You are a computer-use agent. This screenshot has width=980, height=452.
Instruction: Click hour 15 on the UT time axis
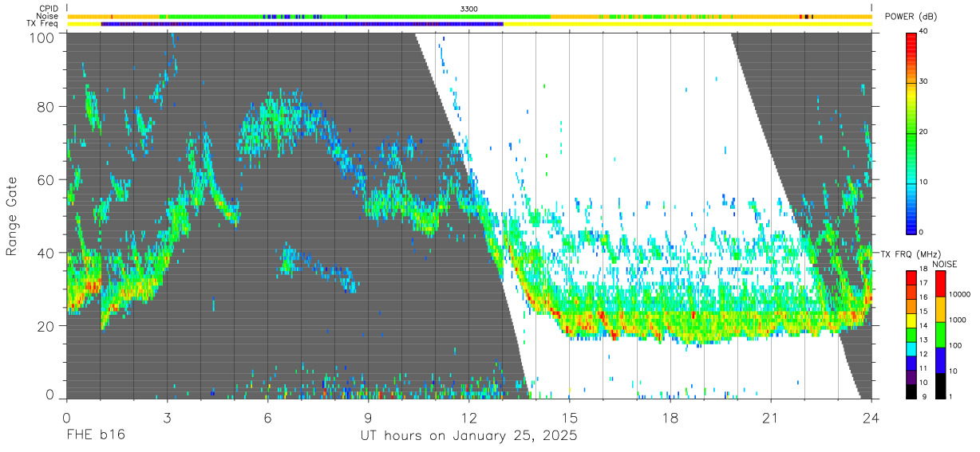(x=570, y=418)
